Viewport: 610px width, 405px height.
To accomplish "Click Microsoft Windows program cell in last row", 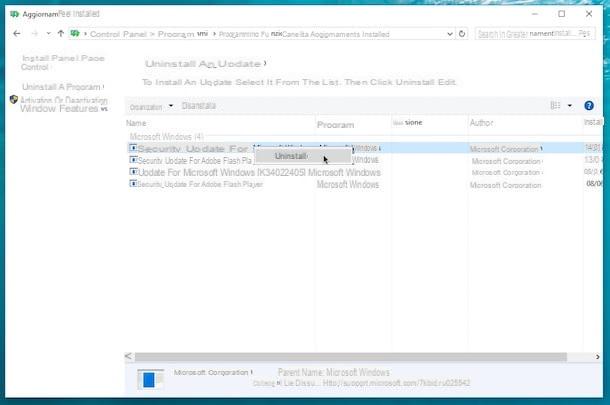I will click(x=348, y=184).
